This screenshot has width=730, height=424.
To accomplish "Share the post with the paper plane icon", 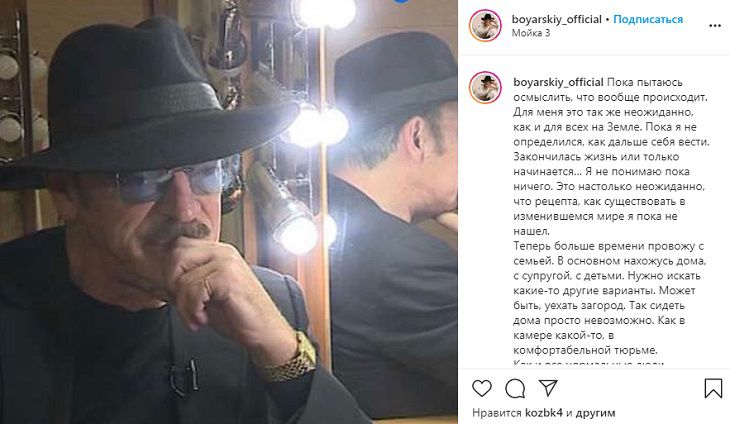I will pos(548,387).
